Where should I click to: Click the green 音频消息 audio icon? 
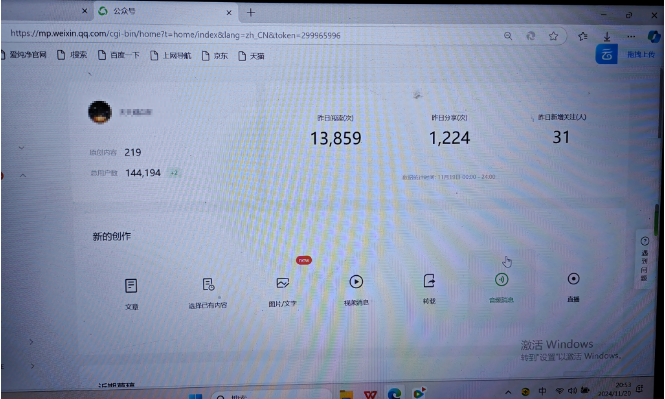click(x=501, y=279)
